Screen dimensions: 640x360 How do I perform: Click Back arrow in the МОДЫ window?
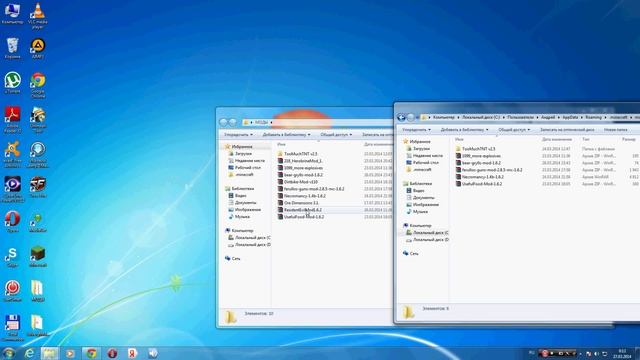pos(223,122)
